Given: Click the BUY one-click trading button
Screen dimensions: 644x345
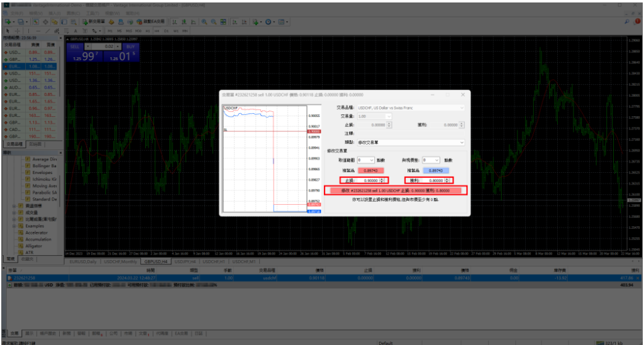Looking at the screenshot, I should [130, 47].
